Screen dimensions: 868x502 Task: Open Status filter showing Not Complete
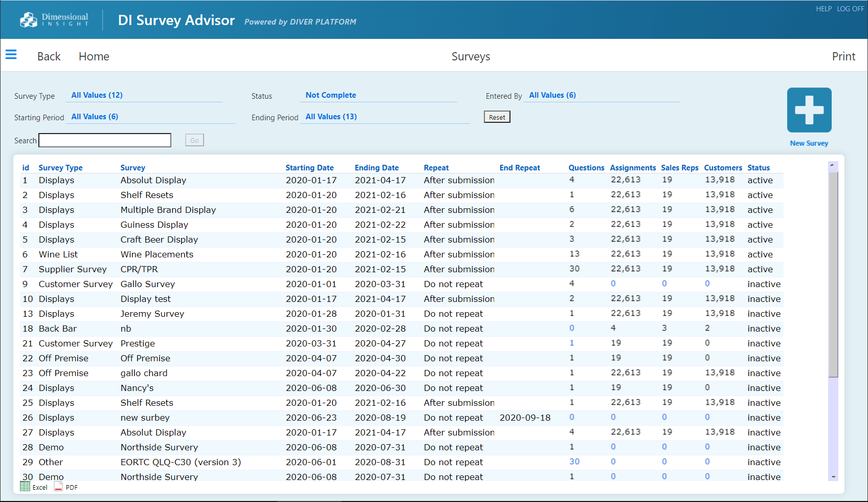point(330,95)
